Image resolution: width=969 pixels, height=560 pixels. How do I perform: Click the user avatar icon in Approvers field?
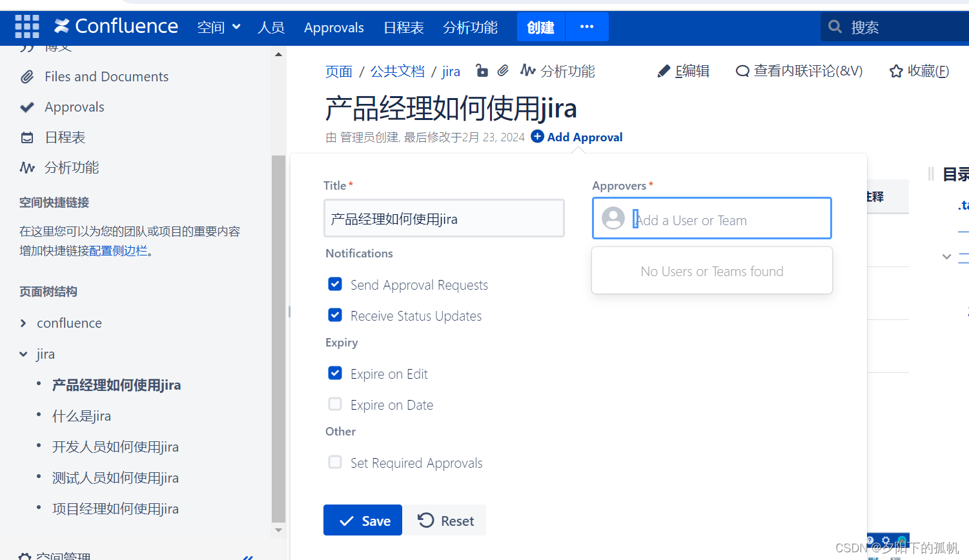(x=613, y=218)
